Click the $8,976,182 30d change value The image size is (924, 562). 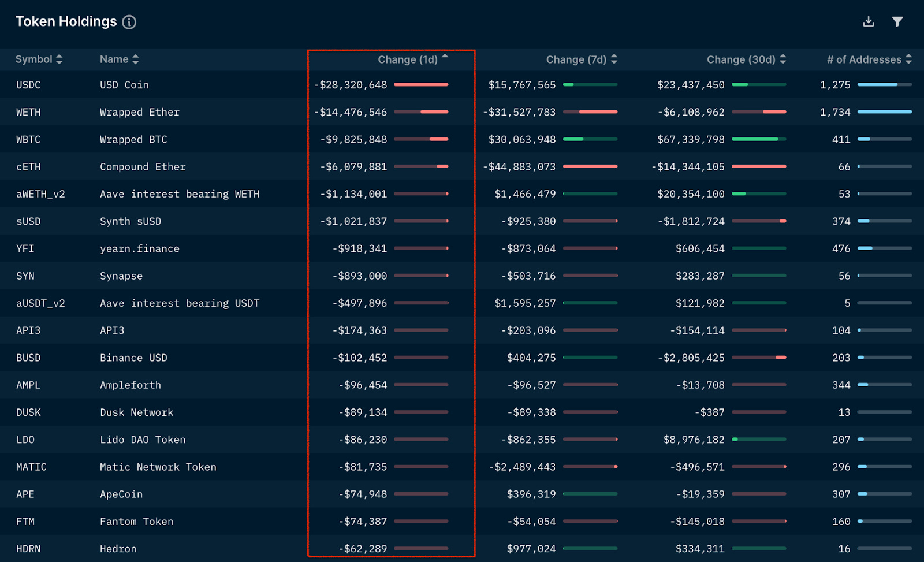694,440
